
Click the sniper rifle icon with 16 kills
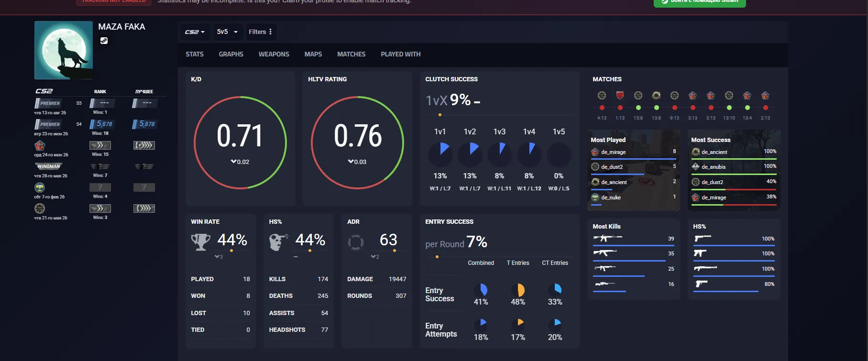(x=605, y=284)
